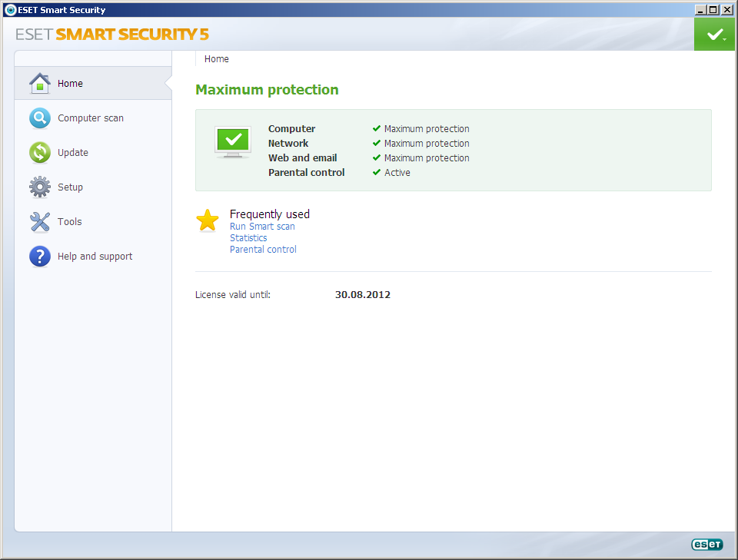Run Smart scan from Frequently used

pyautogui.click(x=262, y=227)
